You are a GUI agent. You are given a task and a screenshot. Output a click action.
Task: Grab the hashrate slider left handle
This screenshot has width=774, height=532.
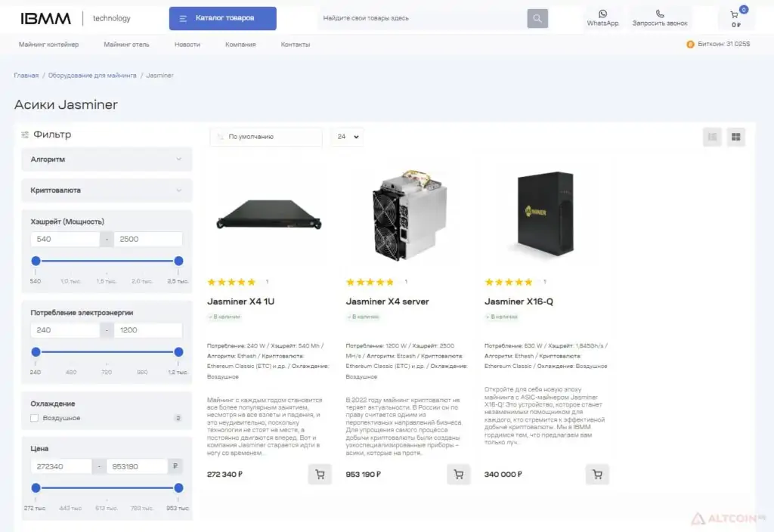click(x=36, y=261)
